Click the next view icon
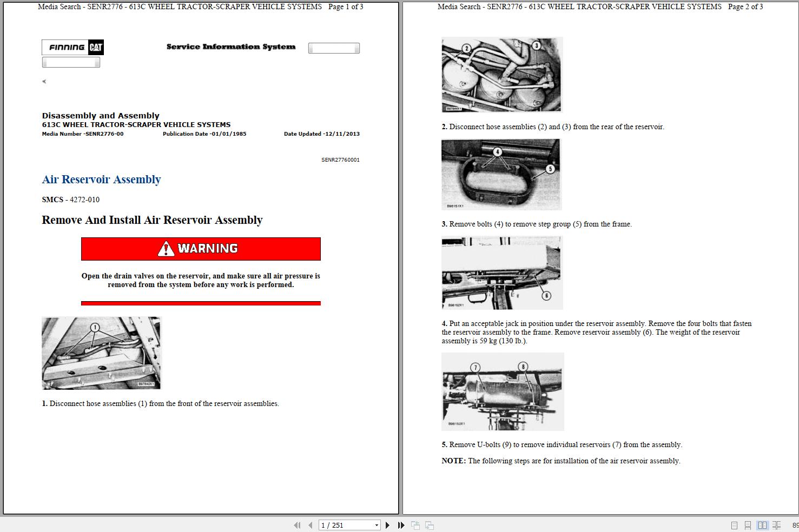 click(x=429, y=525)
